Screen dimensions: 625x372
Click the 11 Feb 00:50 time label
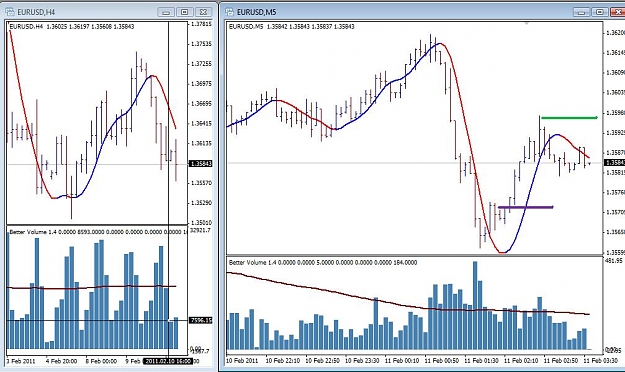pyautogui.click(x=442, y=361)
